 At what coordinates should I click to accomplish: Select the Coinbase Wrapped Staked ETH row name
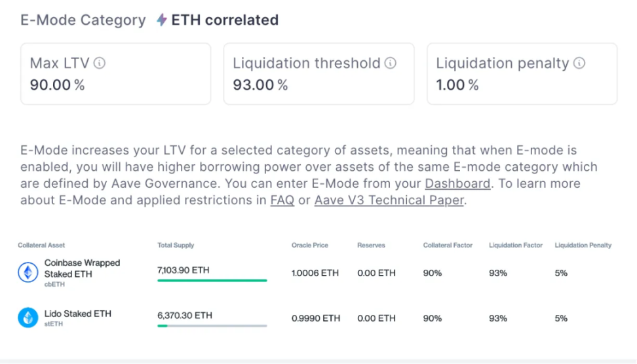pyautogui.click(x=82, y=268)
